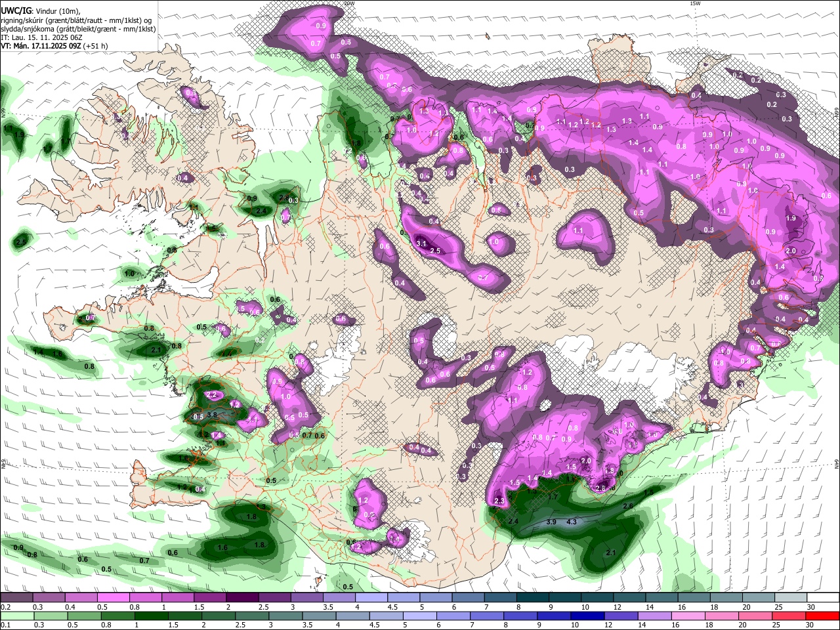Click the 2.6 rain value off the southeast coast
This screenshot has height=630, width=840.
pos(627,506)
